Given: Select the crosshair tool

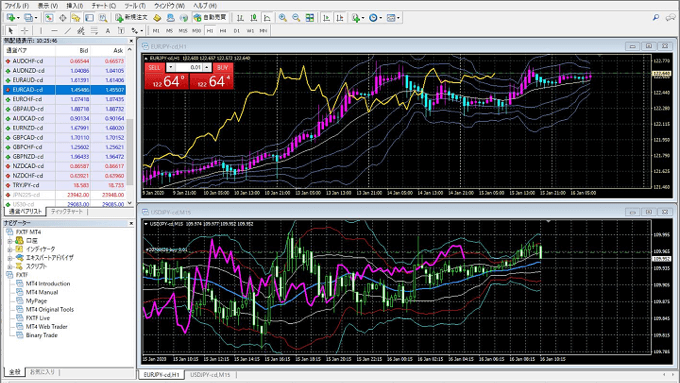Looking at the screenshot, I should [x=24, y=31].
